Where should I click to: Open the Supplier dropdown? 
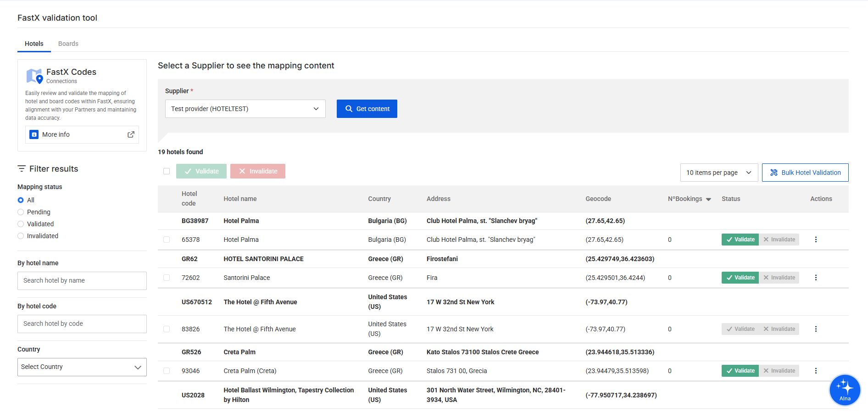(245, 109)
